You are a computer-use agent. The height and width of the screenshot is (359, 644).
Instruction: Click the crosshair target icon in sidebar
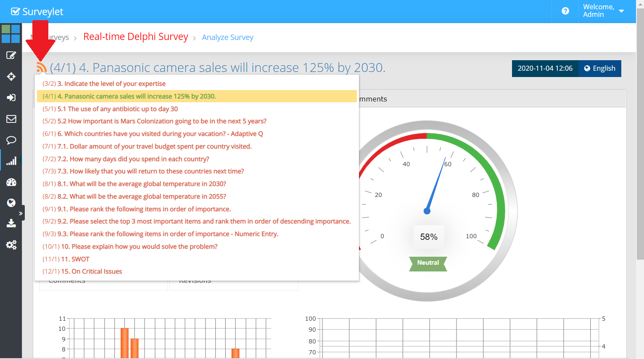point(11,77)
